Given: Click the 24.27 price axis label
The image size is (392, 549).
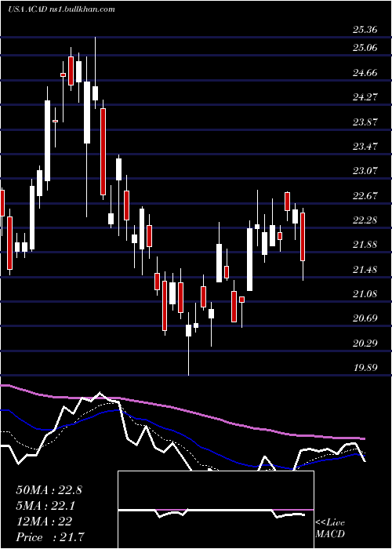Looking at the screenshot, I should tap(365, 97).
